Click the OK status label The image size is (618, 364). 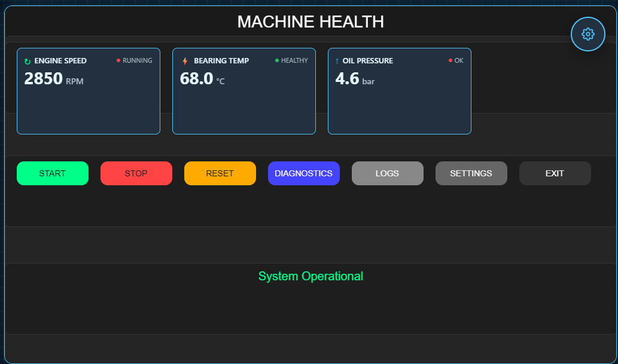tap(459, 60)
